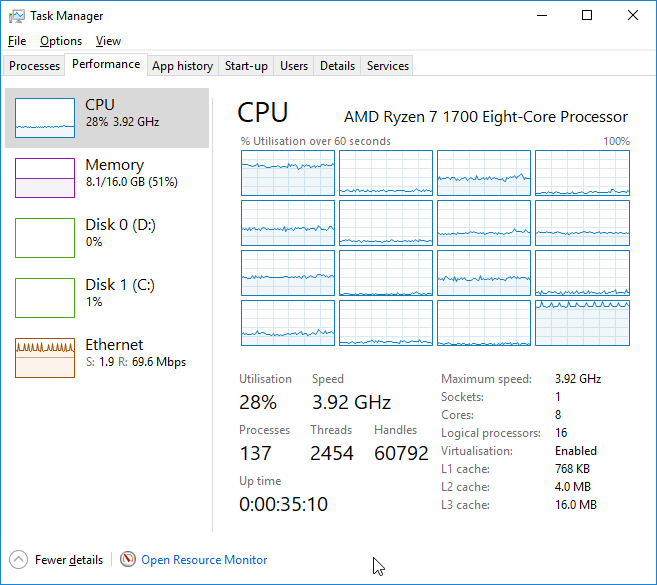Click the Resource Monitor gauge icon
Viewport: 657px width, 585px height.
click(x=128, y=559)
